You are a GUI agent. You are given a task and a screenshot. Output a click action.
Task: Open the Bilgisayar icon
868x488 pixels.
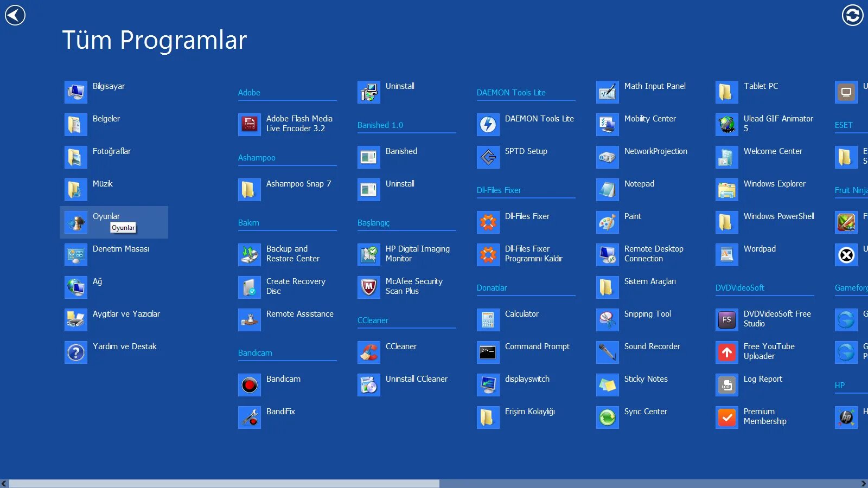point(76,92)
